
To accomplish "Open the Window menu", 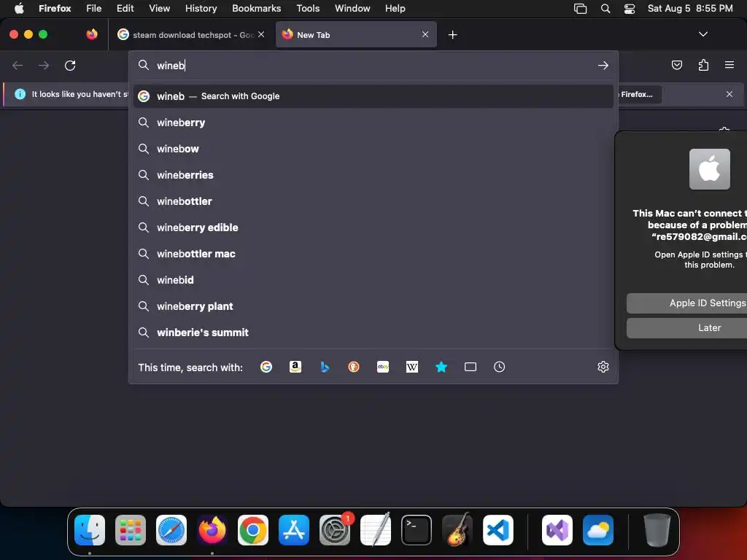I will pyautogui.click(x=352, y=8).
